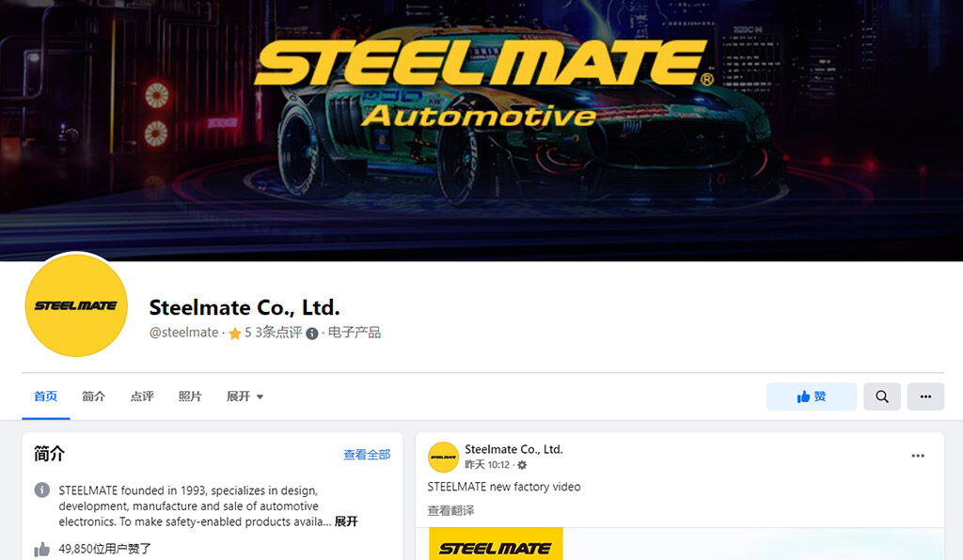Switch to the 简介 tab
The image size is (963, 560).
pos(93,397)
